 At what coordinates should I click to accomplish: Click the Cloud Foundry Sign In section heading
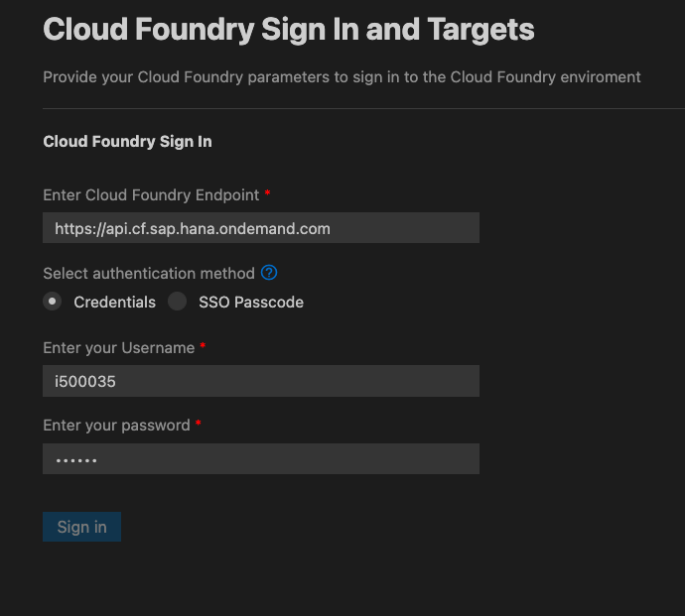[127, 142]
